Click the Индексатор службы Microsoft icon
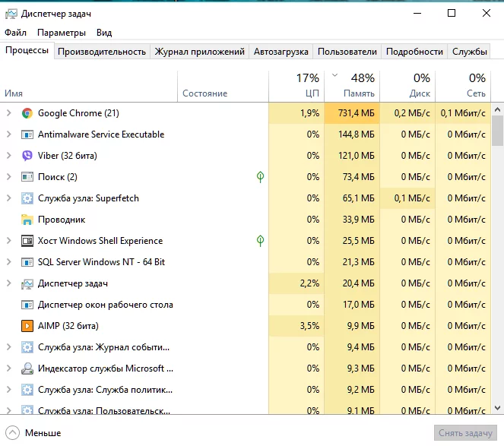This screenshot has width=504, height=446. click(x=27, y=369)
